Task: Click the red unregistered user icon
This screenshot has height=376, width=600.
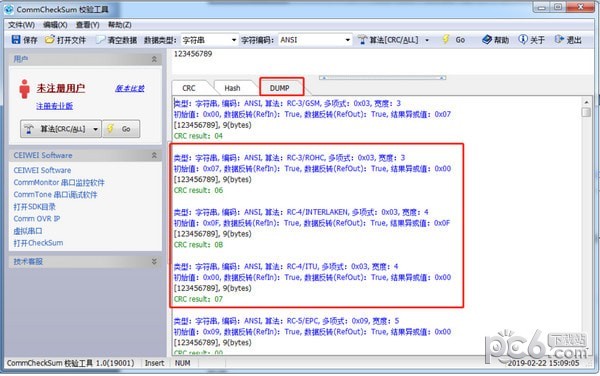Action: [24, 89]
